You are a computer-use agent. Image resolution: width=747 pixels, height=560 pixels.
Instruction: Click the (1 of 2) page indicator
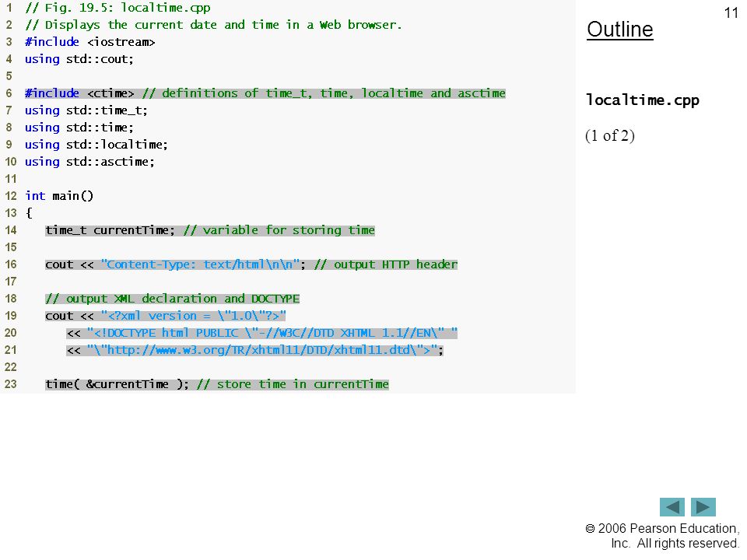tap(610, 135)
